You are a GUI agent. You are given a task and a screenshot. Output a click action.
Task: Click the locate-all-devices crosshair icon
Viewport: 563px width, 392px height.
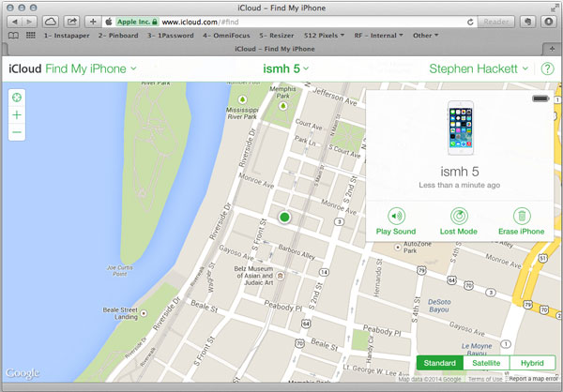point(17,98)
